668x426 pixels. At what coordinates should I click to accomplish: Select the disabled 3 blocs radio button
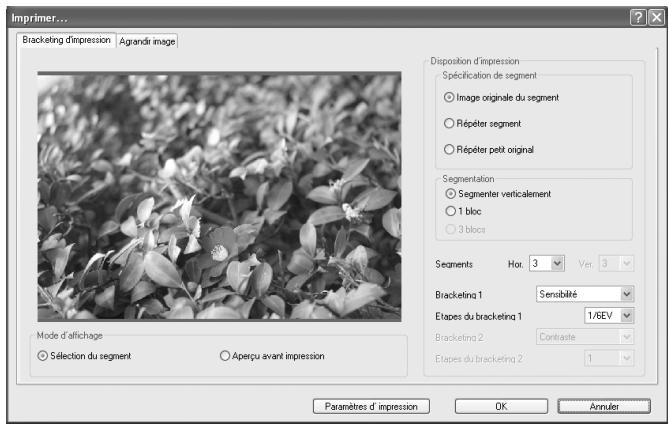(465, 229)
